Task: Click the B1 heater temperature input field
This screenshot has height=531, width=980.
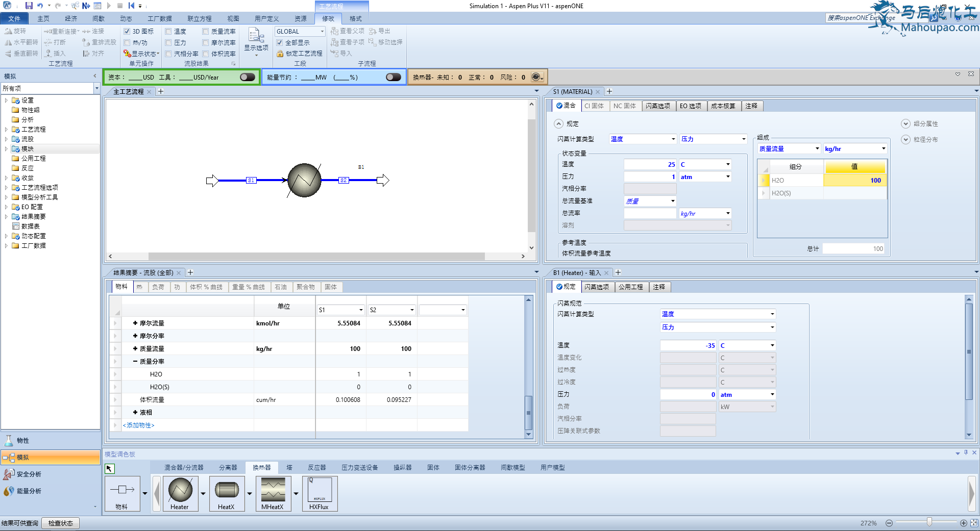Action: pyautogui.click(x=688, y=345)
